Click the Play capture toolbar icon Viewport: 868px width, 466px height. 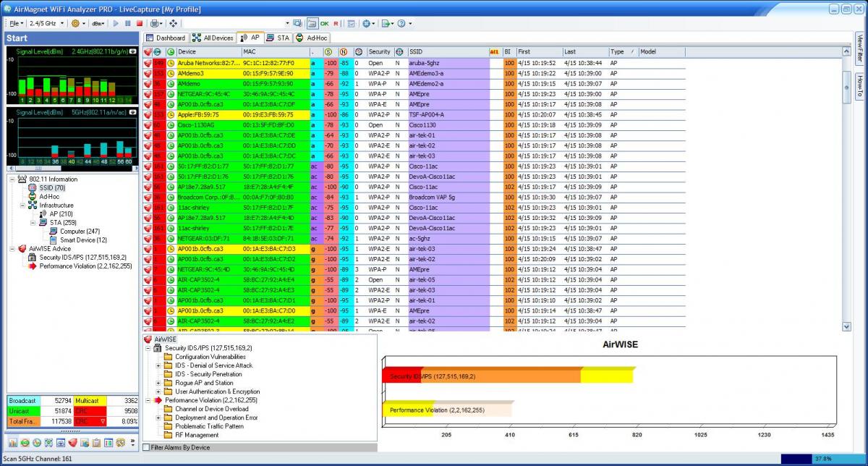116,24
